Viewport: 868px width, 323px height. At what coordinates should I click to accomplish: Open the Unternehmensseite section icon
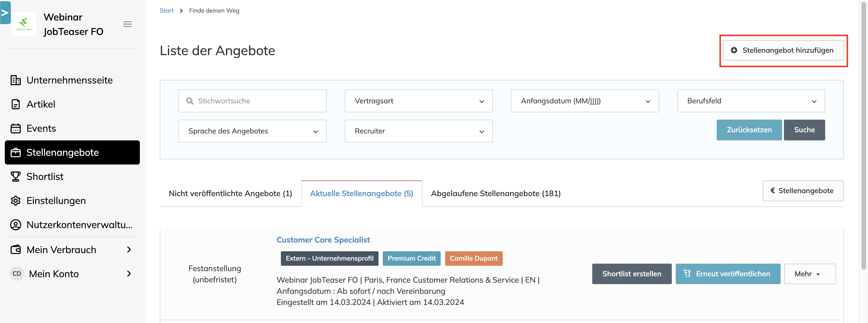tap(16, 80)
